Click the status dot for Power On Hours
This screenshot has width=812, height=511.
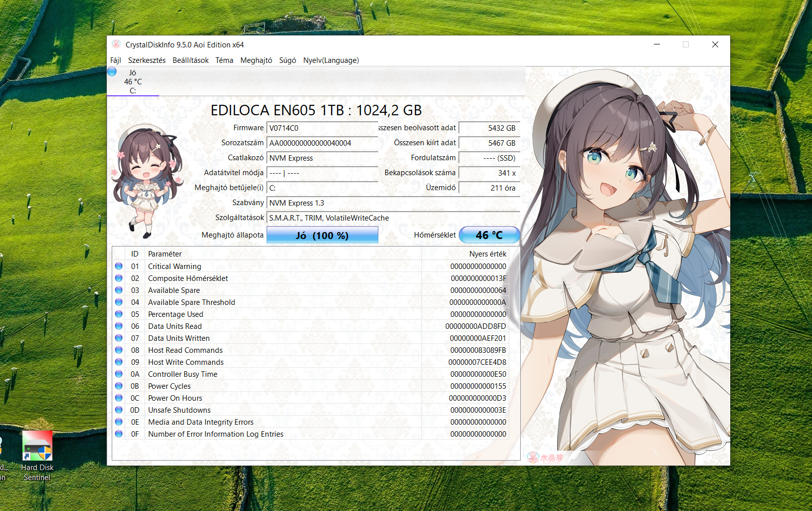[119, 398]
